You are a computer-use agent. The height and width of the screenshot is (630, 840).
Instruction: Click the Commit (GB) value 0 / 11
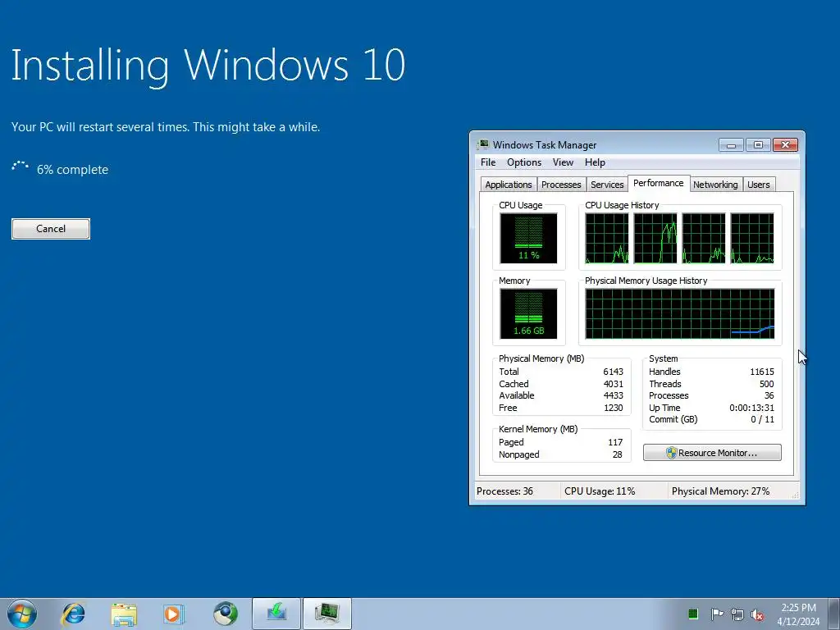pyautogui.click(x=762, y=419)
